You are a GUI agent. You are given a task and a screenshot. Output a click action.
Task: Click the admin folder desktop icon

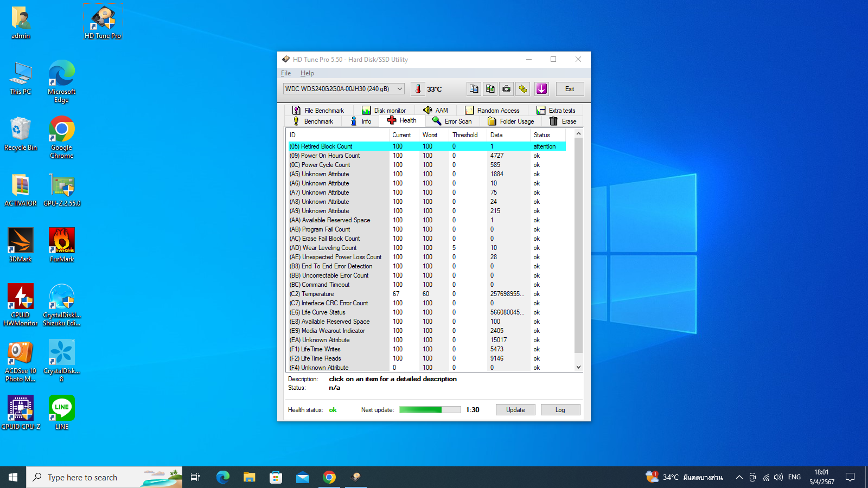[x=21, y=23]
